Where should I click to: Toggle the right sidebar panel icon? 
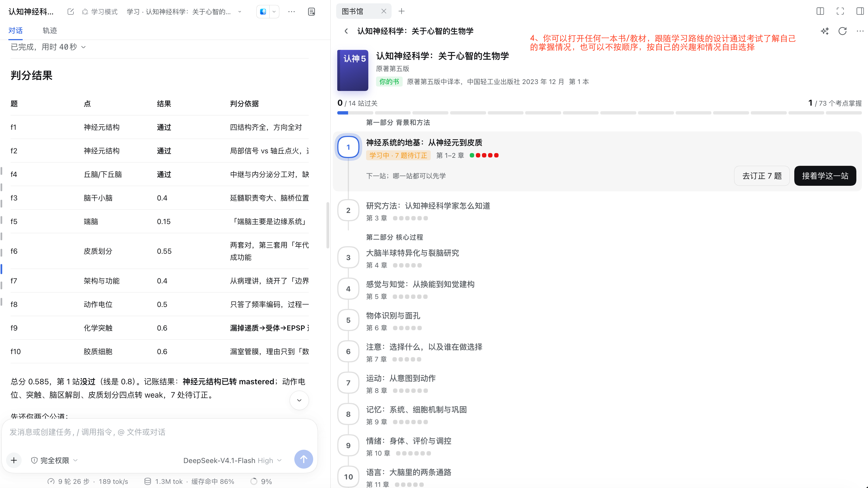tap(860, 11)
